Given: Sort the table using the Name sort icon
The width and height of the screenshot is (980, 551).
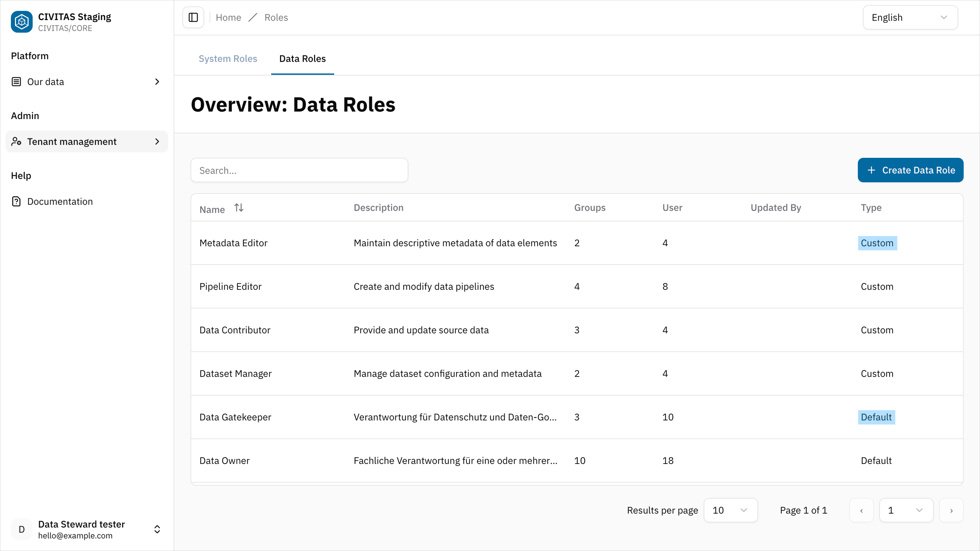Looking at the screenshot, I should [239, 207].
